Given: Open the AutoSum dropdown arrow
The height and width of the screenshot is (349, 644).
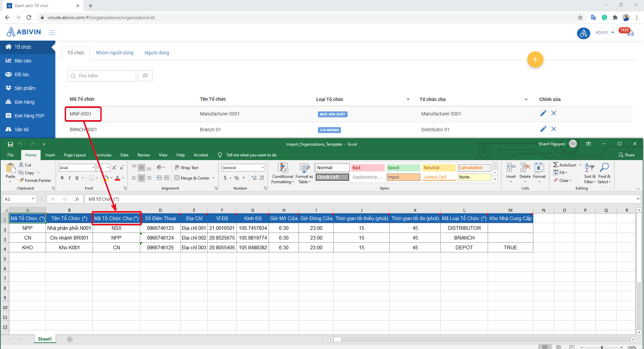Looking at the screenshot, I should (580, 165).
